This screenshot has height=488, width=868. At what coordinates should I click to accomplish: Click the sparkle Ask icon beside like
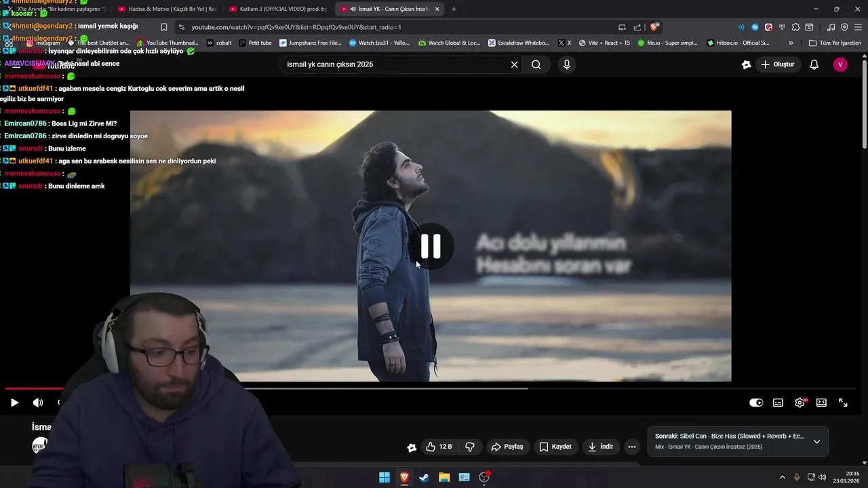pyautogui.click(x=411, y=447)
